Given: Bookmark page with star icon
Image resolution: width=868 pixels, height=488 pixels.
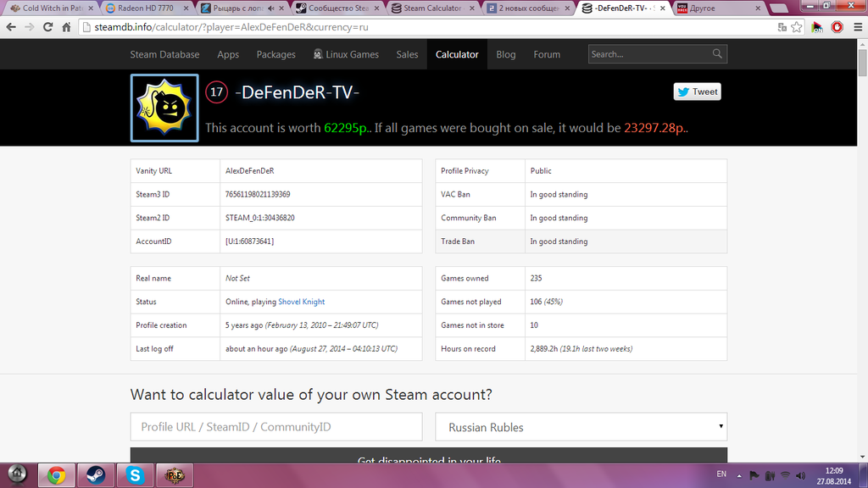Looking at the screenshot, I should pos(797,27).
